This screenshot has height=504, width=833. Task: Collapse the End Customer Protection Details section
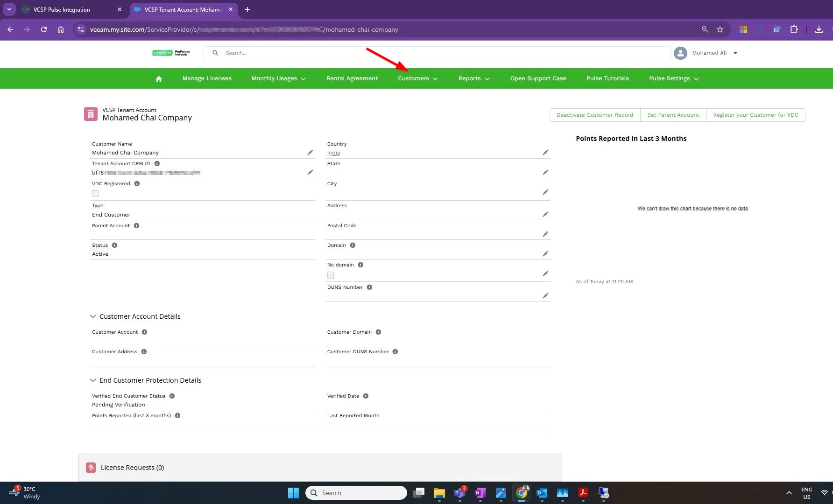[93, 380]
